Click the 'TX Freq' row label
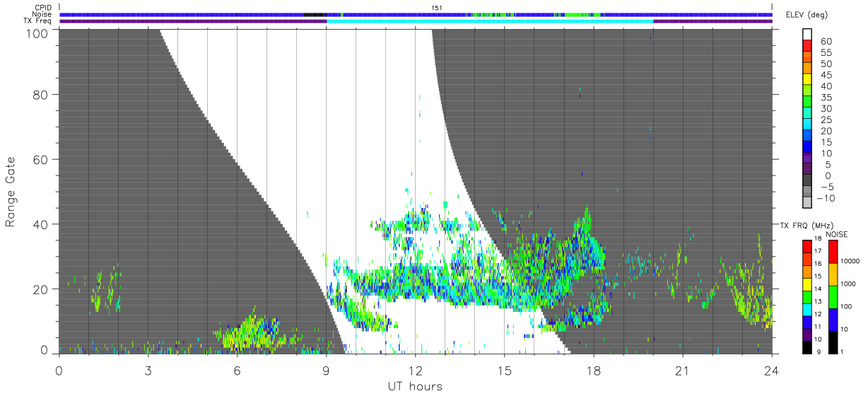This screenshot has width=868, height=401. pyautogui.click(x=38, y=21)
